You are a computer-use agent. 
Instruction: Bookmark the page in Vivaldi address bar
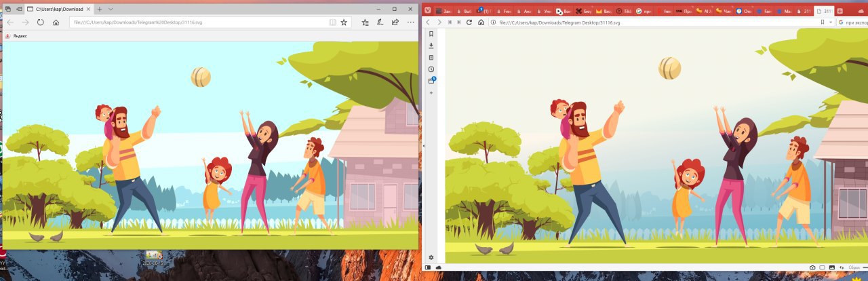click(822, 22)
